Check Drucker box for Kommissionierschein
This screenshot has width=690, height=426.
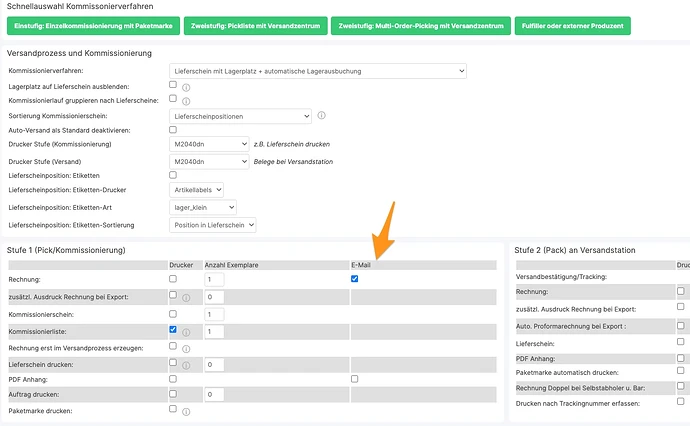click(173, 314)
